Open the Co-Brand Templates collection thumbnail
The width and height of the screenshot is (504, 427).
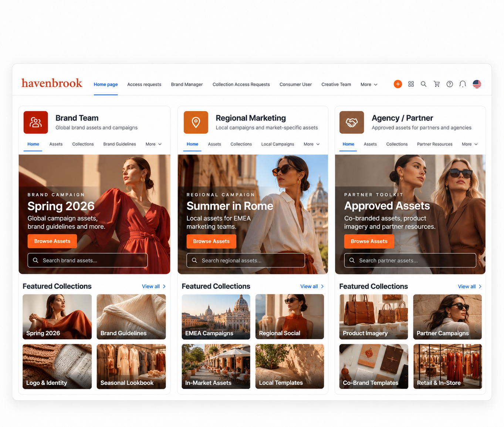click(373, 366)
